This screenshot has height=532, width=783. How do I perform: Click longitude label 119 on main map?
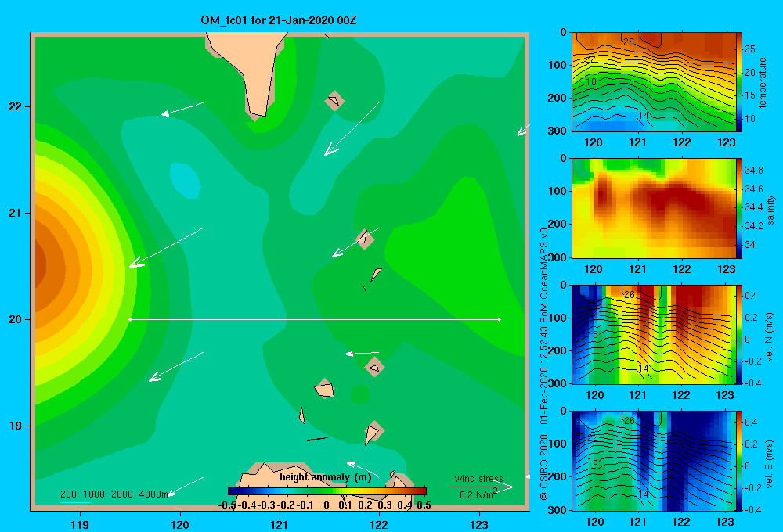click(80, 524)
